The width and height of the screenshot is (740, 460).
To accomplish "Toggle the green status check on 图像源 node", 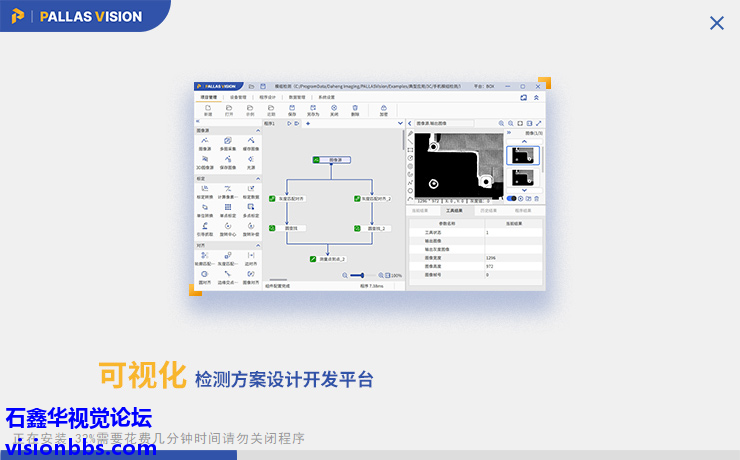I will point(316,159).
